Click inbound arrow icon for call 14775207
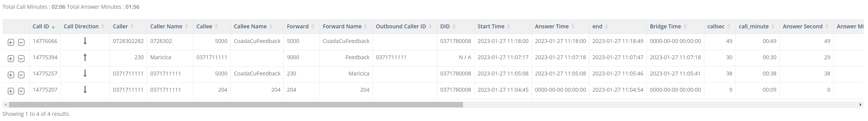868x121 pixels. coord(85,90)
